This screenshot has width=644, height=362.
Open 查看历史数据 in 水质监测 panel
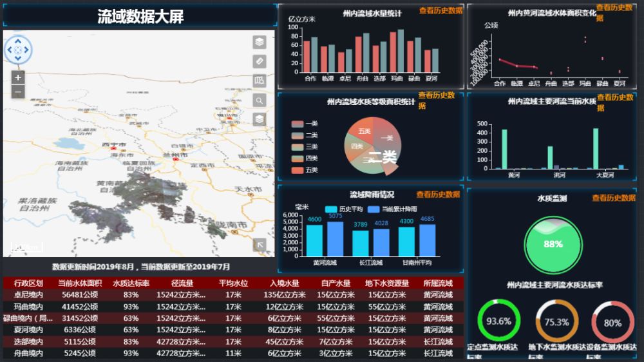(x=614, y=198)
